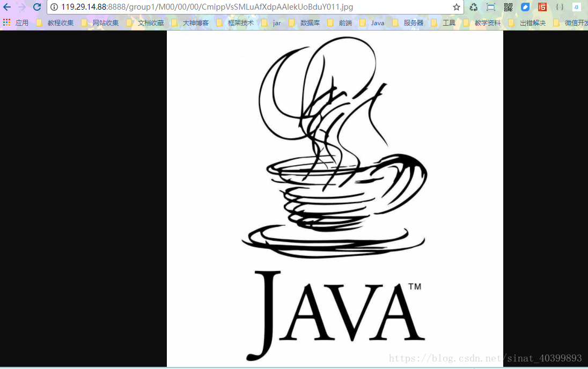Click the forward navigation arrow

click(x=22, y=7)
